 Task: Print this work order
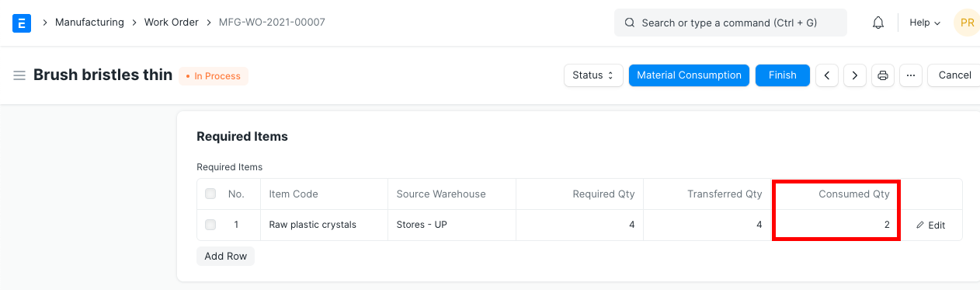[883, 75]
